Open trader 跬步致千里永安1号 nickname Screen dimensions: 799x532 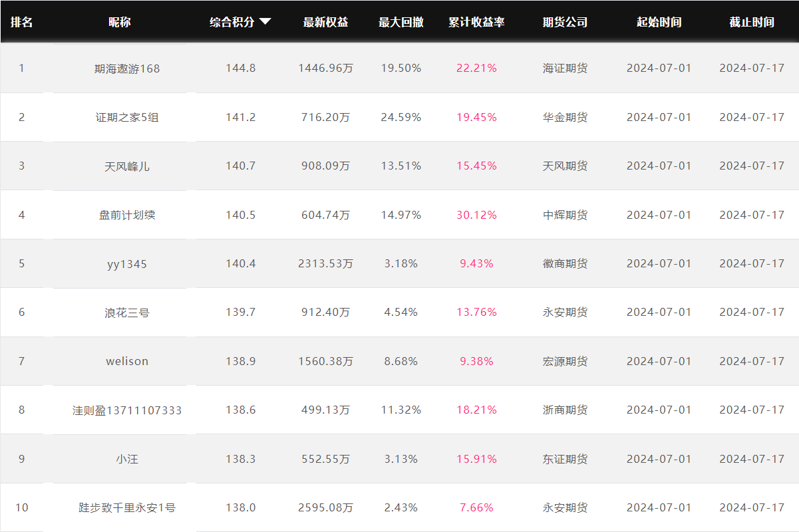coord(127,507)
